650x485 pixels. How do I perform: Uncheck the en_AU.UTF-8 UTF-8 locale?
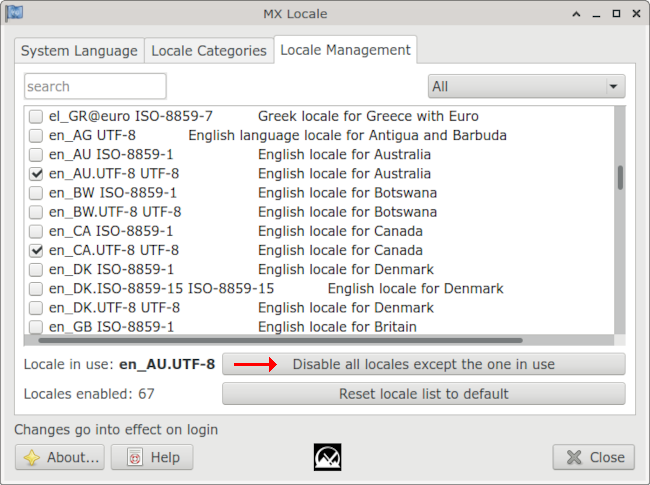pyautogui.click(x=36, y=174)
